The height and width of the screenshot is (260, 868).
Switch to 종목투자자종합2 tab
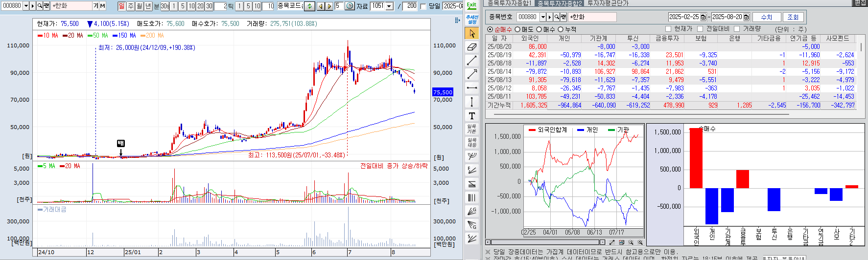tap(560, 3)
